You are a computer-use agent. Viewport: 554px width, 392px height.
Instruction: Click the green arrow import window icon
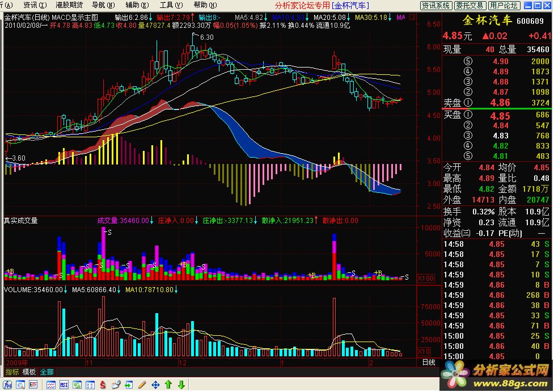click(x=129, y=385)
